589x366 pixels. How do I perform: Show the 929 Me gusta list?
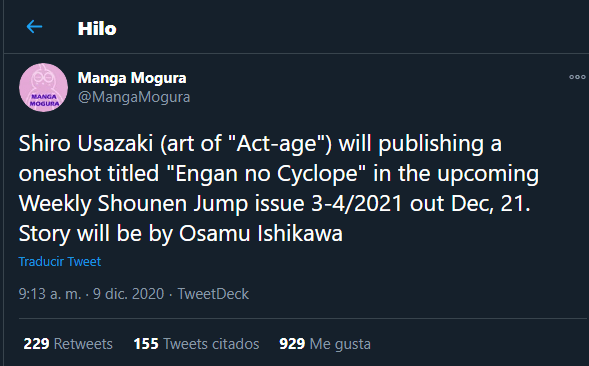(325, 344)
